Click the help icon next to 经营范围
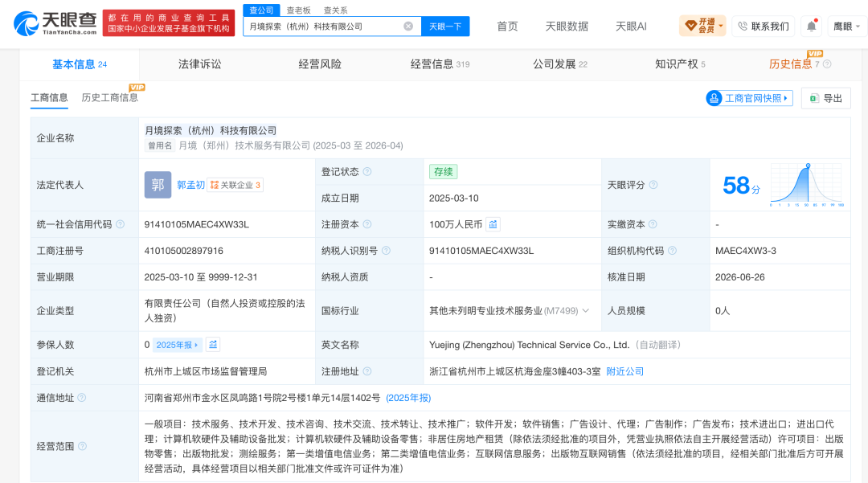 pos(83,446)
